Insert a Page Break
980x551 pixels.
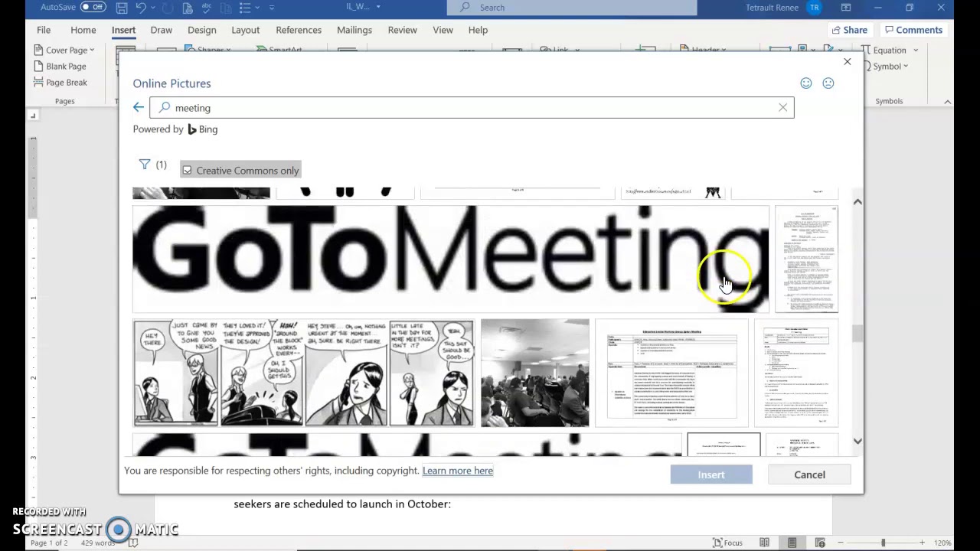pos(60,83)
